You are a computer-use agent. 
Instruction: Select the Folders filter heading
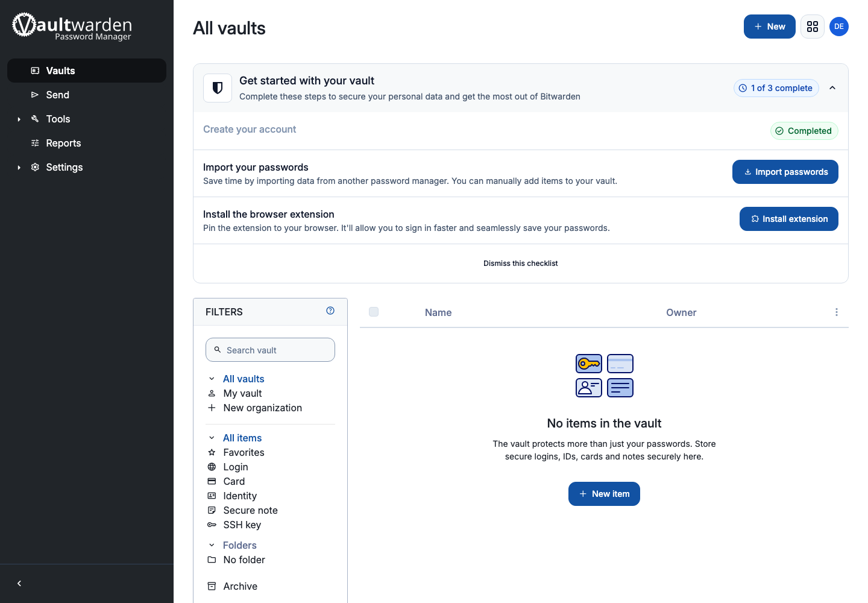coord(240,545)
